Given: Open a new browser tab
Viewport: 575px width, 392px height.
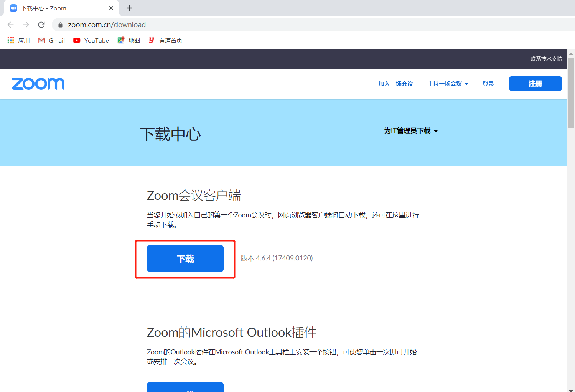Looking at the screenshot, I should [x=130, y=8].
